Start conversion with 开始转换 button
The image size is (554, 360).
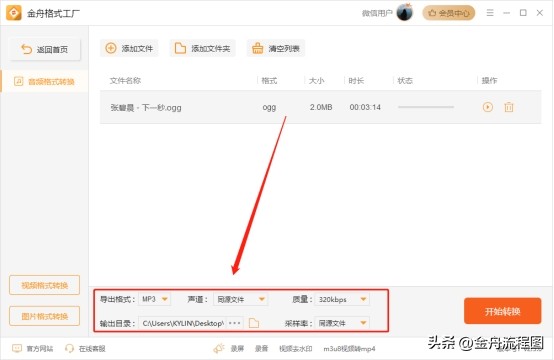tap(502, 311)
